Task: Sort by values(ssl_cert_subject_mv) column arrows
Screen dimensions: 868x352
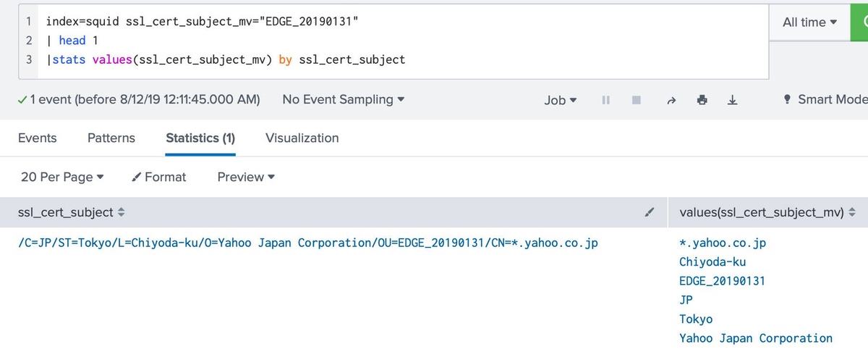Action: [x=851, y=212]
